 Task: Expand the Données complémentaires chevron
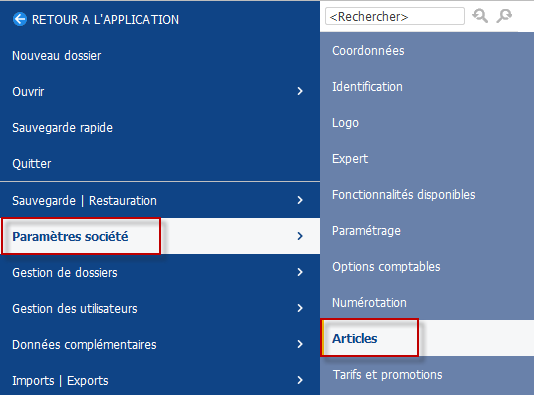[300, 344]
